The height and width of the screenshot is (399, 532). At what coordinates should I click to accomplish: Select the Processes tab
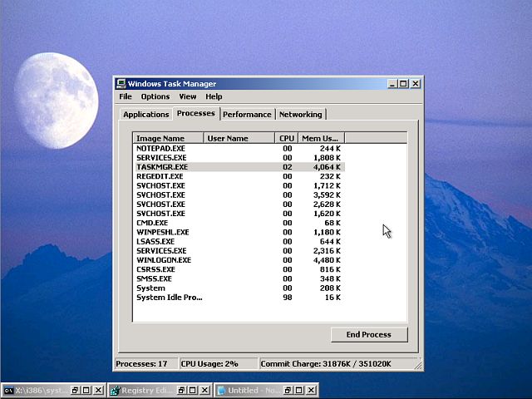pos(196,113)
